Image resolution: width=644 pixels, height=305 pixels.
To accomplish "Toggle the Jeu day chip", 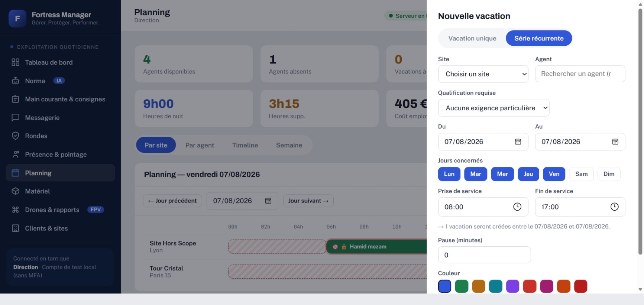I will click(x=528, y=174).
